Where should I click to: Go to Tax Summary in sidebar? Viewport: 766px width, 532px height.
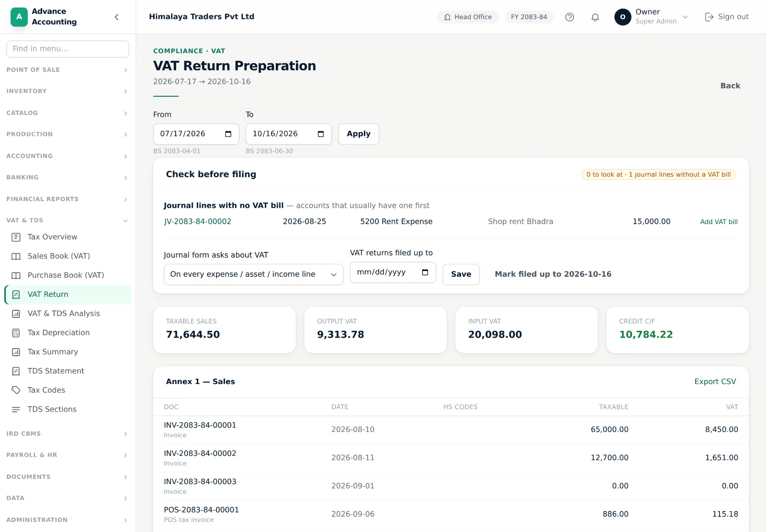(68, 352)
